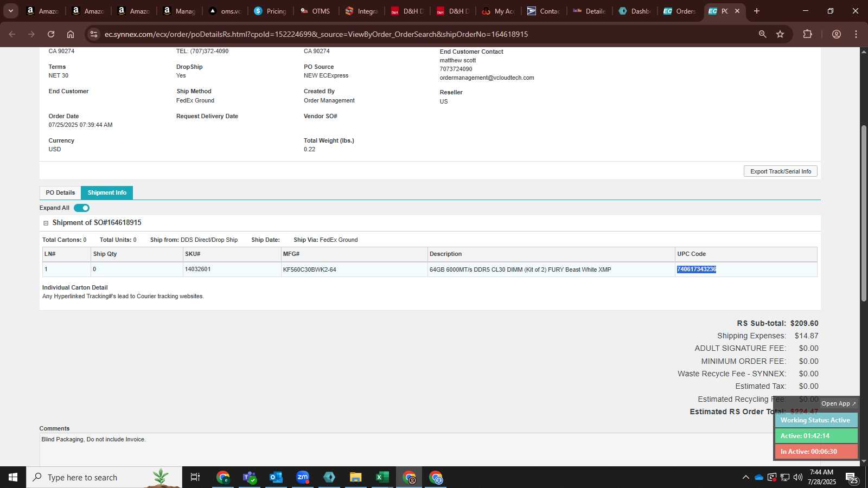The width and height of the screenshot is (868, 488).
Task: Open the tab search dropdown arrow
Action: (10, 11)
